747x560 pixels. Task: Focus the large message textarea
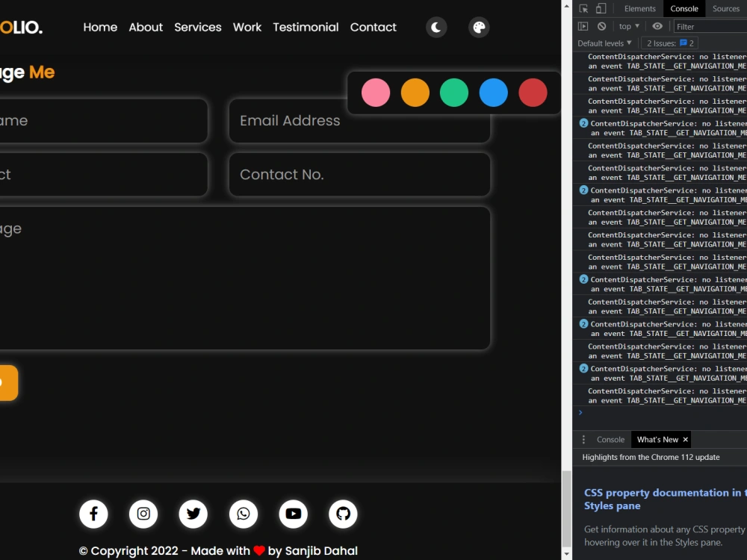click(x=245, y=278)
